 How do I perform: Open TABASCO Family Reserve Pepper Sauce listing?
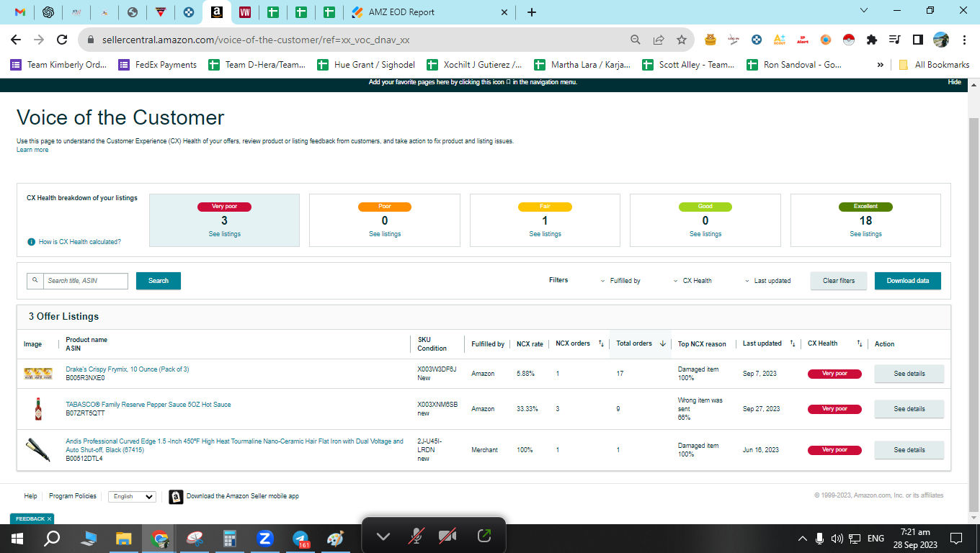[148, 405]
